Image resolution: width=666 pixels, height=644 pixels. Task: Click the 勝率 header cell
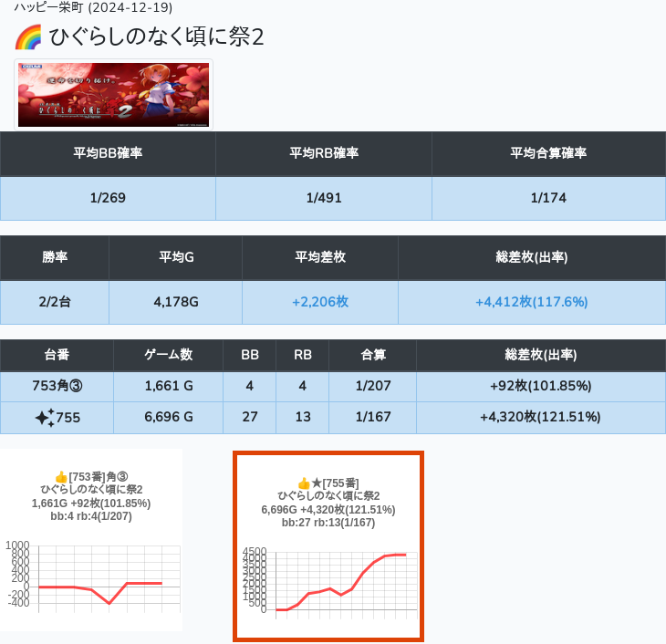click(55, 258)
